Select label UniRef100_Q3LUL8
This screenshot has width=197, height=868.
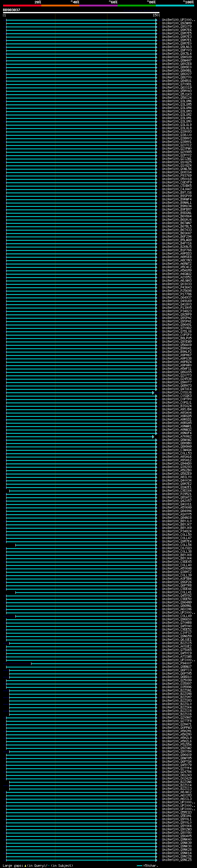177,128
